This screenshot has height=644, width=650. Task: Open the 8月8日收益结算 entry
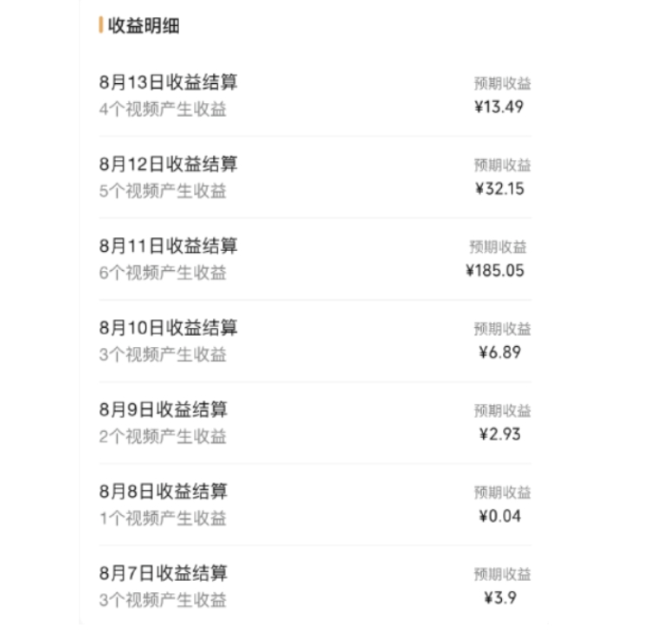[164, 492]
